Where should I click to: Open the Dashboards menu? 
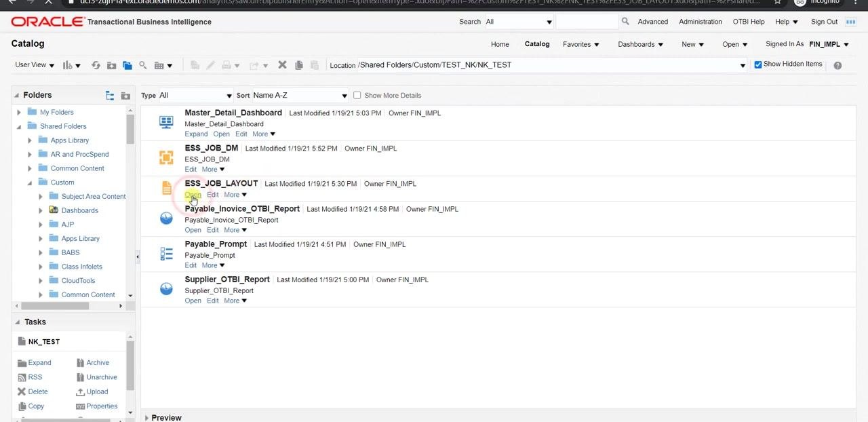pyautogui.click(x=640, y=44)
